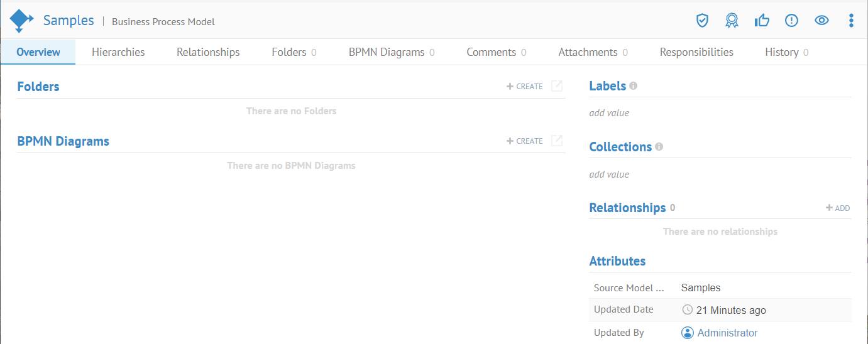Toggle the eye watch icon
This screenshot has height=344, width=868.
(x=821, y=21)
